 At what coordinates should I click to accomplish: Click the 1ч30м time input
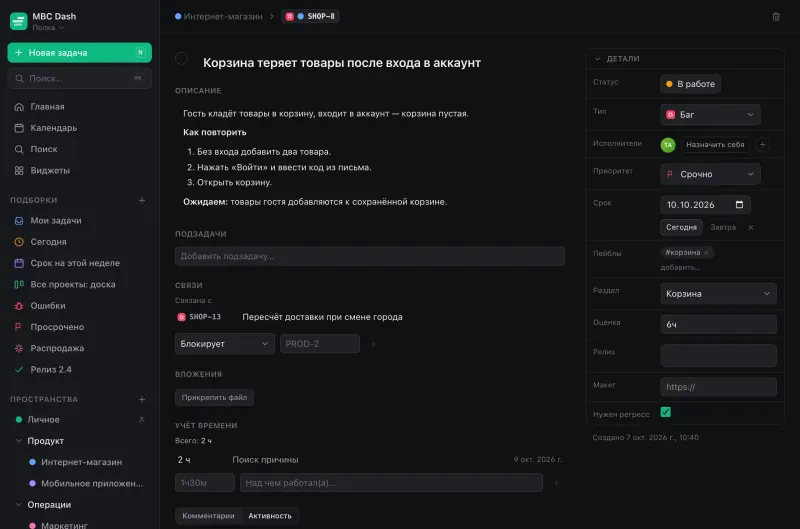click(205, 483)
